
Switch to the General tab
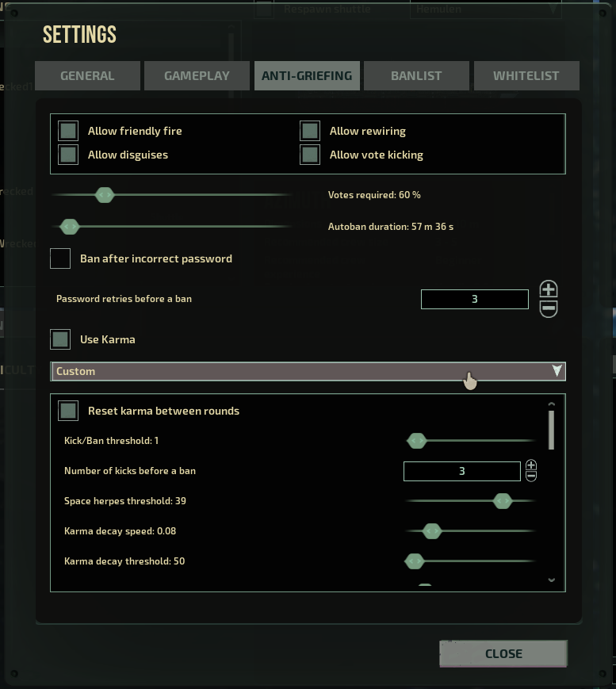(87, 76)
